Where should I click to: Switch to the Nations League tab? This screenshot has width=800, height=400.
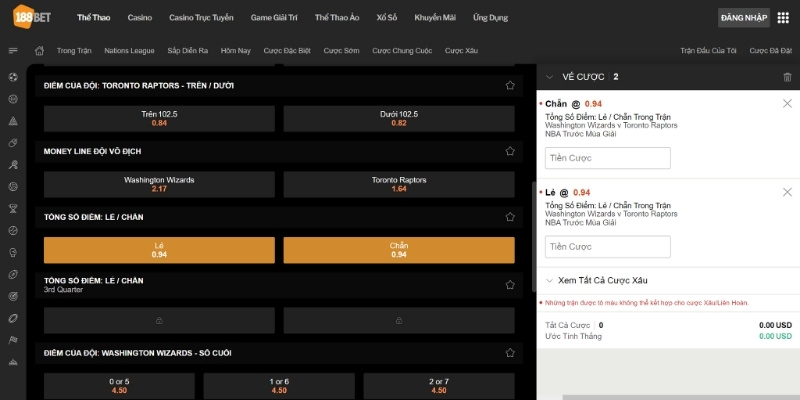[130, 50]
